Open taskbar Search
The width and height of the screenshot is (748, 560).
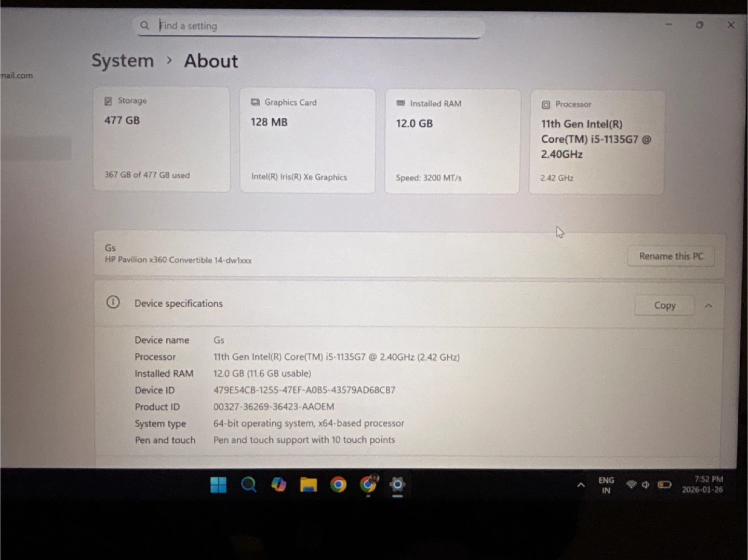tap(249, 485)
